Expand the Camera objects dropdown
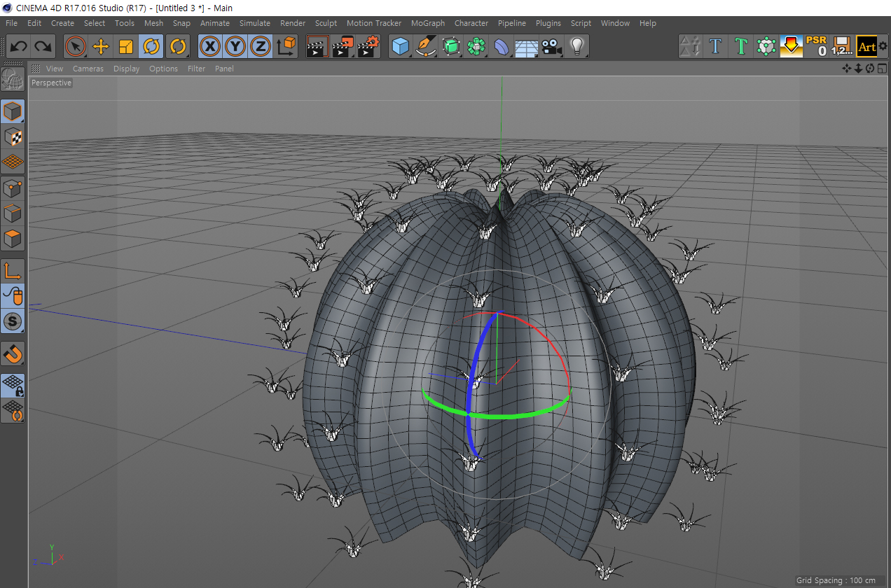This screenshot has height=588, width=891. coord(551,47)
